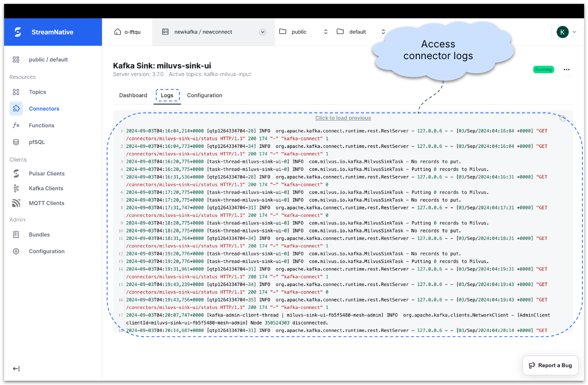Image resolution: width=588 pixels, height=385 pixels.
Task: Open Bundles under Admin
Action: (39, 235)
